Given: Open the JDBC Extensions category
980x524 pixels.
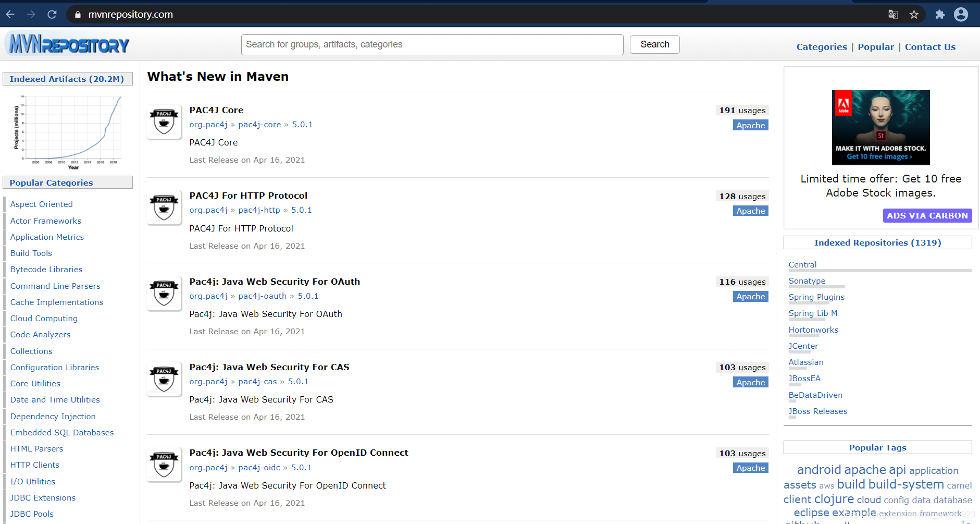Looking at the screenshot, I should pos(43,498).
